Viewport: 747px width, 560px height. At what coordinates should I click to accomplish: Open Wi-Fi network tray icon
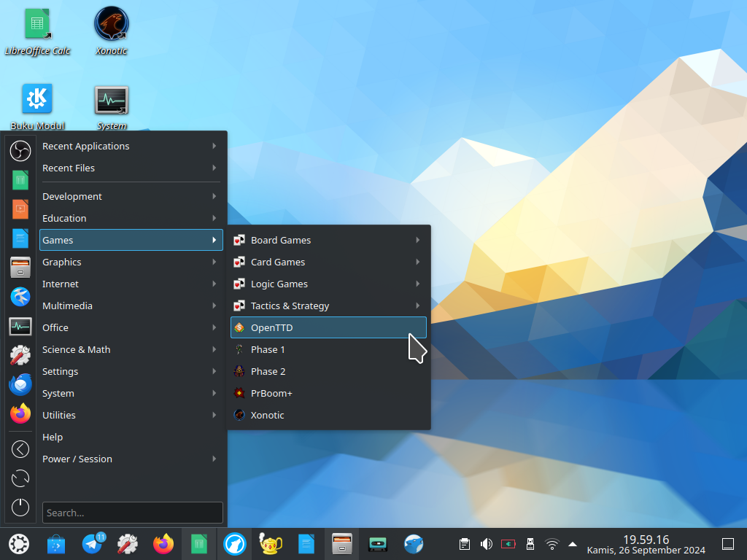(552, 544)
